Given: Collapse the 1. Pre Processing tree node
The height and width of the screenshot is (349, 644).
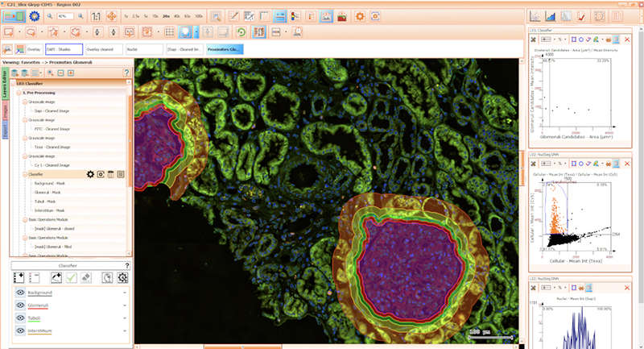Looking at the screenshot, I should [x=19, y=93].
